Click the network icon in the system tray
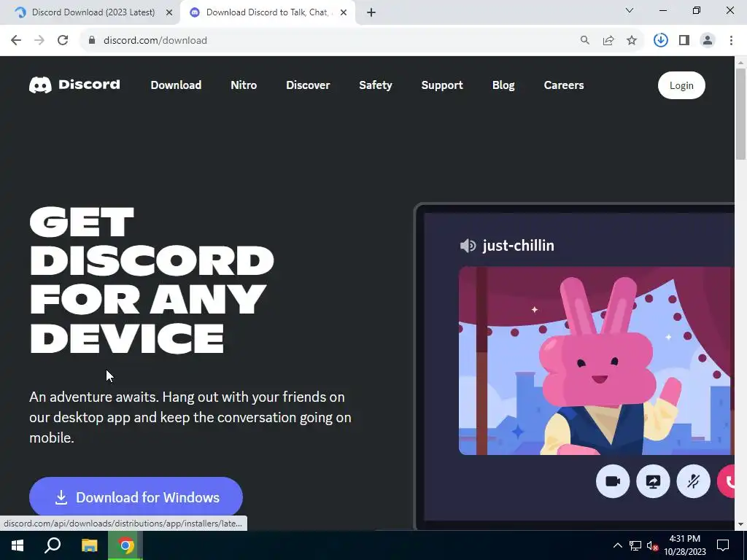 coord(635,545)
